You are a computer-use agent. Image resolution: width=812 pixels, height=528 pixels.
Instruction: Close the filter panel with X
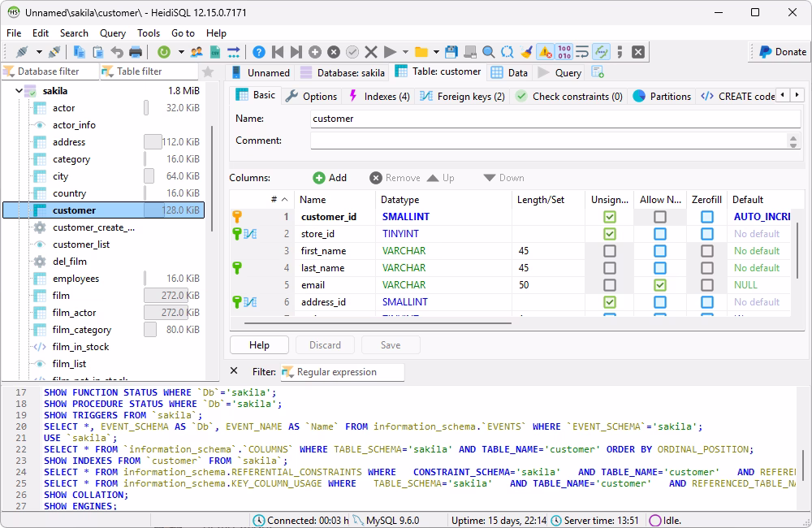click(x=234, y=371)
